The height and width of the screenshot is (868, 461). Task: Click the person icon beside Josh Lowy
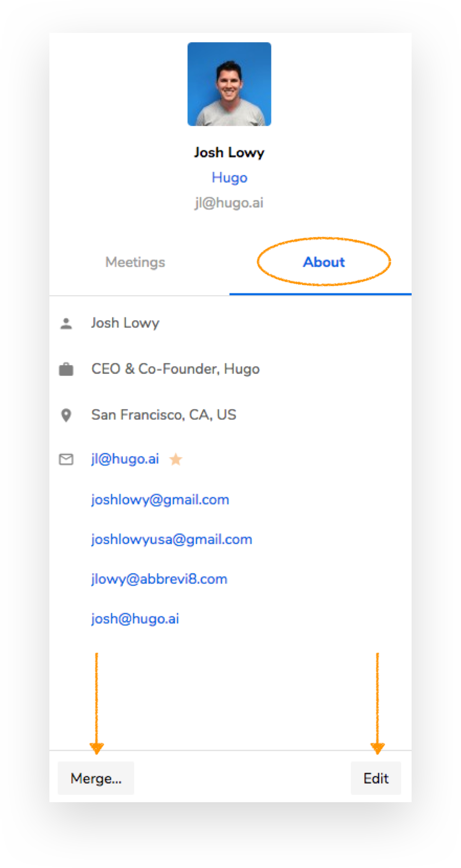[x=66, y=323]
